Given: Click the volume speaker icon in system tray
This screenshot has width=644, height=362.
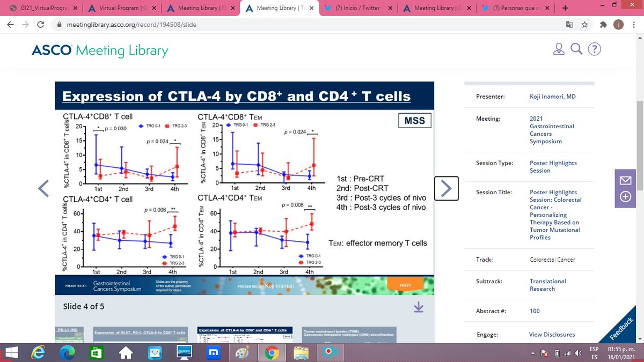Looking at the screenshot, I should click(578, 353).
